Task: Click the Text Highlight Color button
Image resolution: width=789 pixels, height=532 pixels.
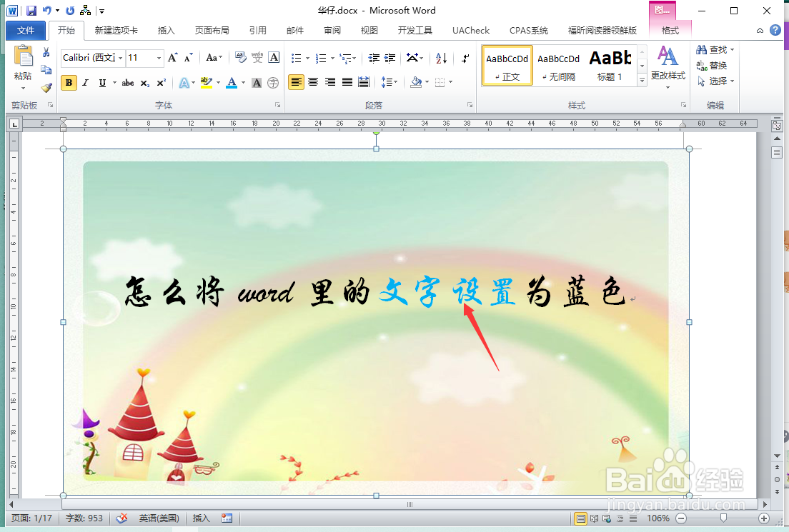Action: (207, 83)
